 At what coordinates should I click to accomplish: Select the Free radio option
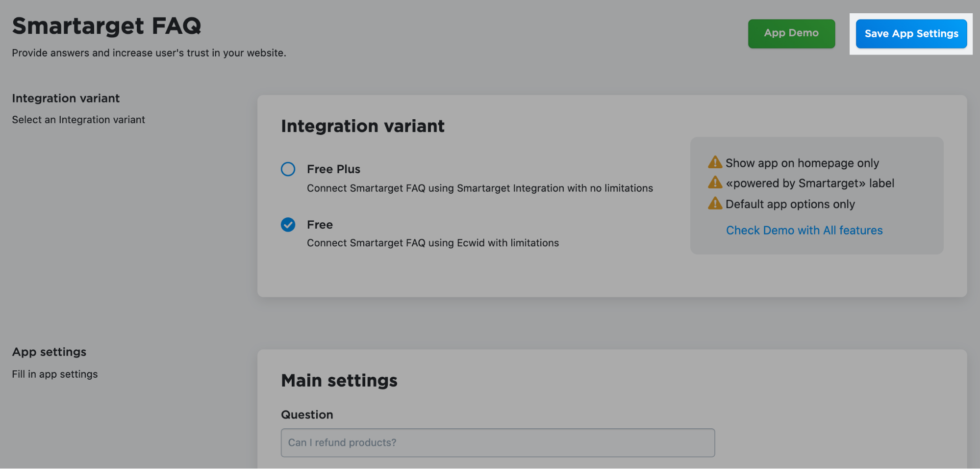[288, 225]
